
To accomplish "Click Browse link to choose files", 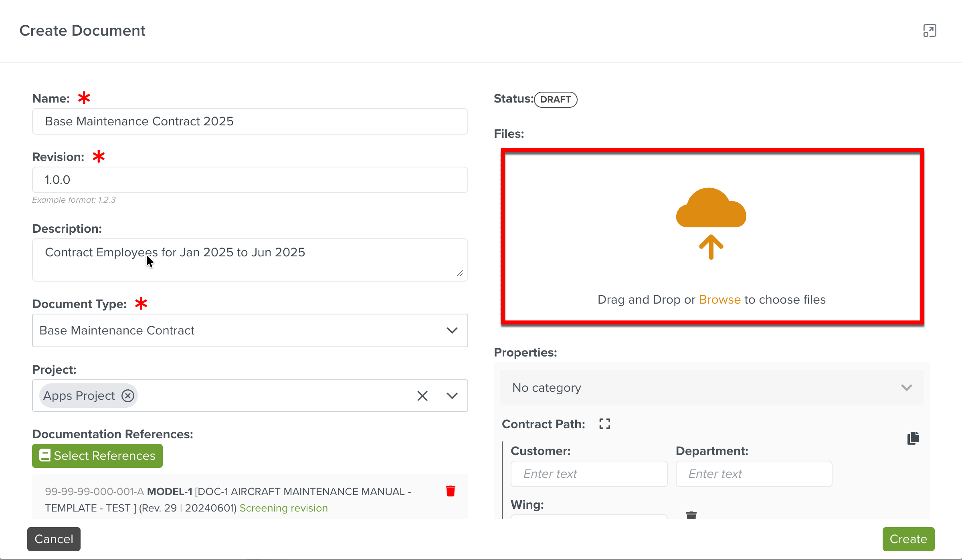I will 719,300.
